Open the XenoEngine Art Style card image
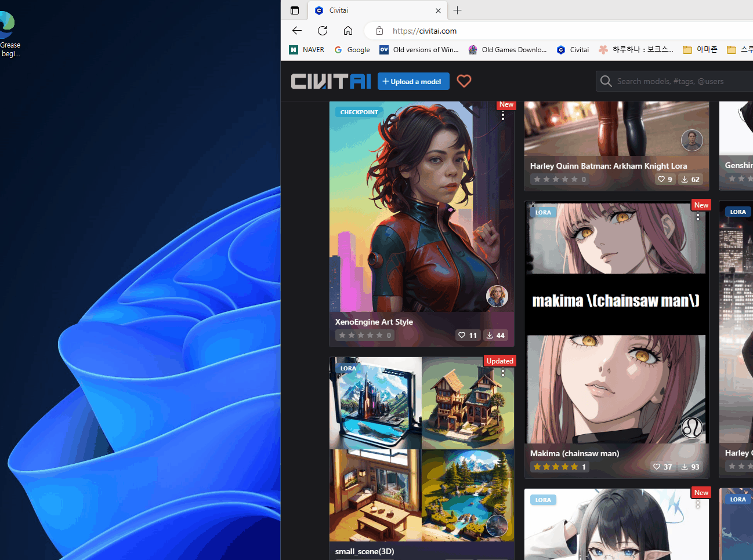The image size is (753, 560). pyautogui.click(x=422, y=207)
